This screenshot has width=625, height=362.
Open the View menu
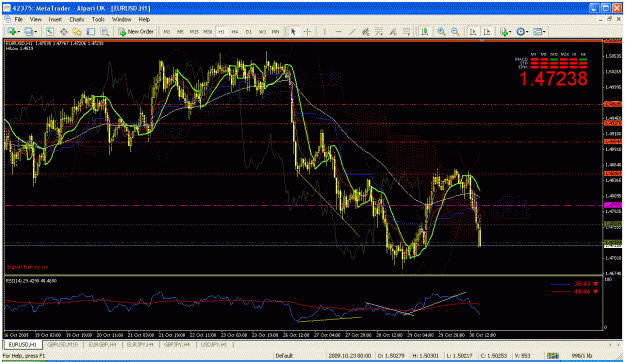tap(35, 19)
